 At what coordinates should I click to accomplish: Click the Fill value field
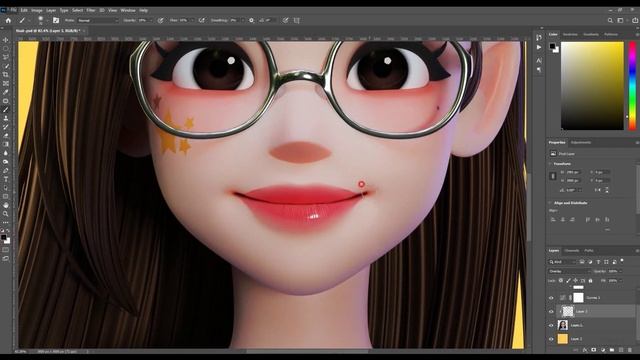(612, 280)
